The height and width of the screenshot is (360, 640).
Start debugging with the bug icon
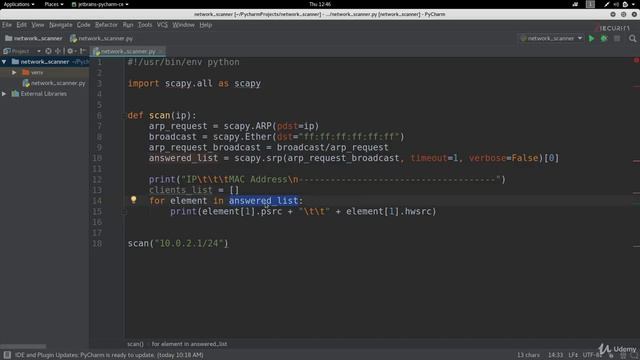(x=604, y=38)
